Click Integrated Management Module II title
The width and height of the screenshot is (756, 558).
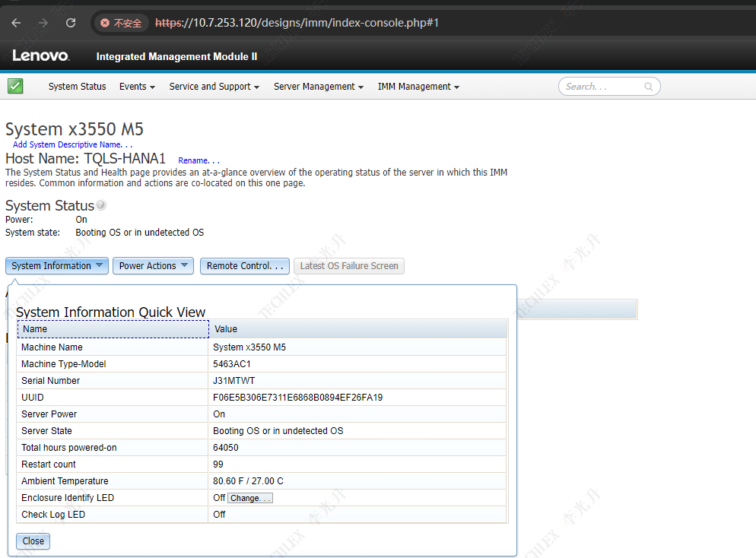click(x=176, y=56)
